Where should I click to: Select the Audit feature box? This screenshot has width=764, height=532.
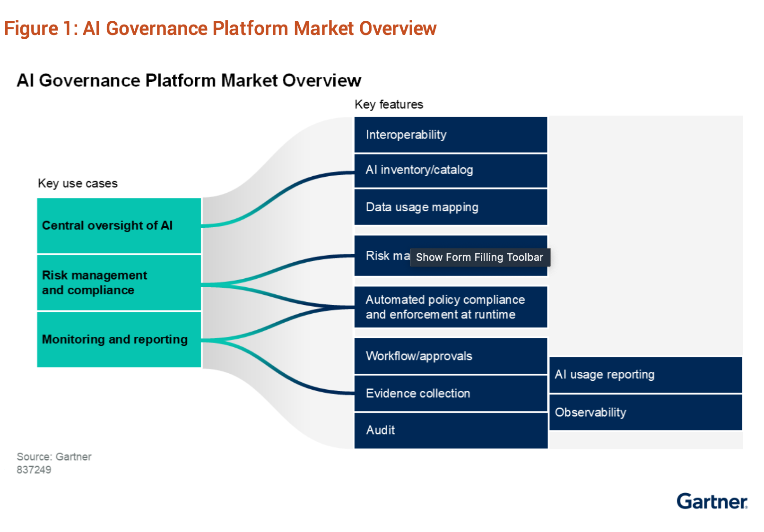click(x=451, y=430)
